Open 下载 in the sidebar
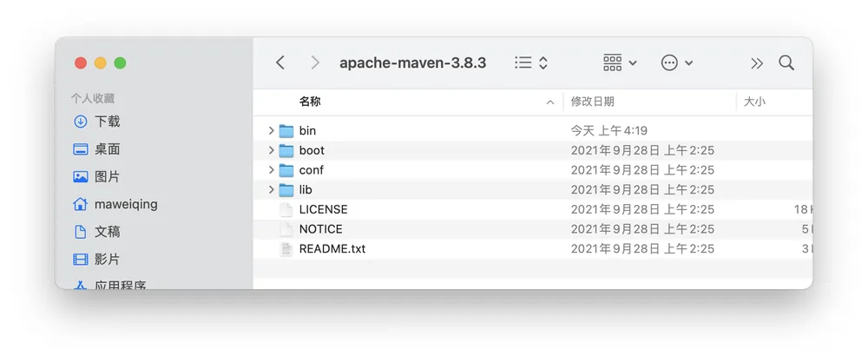868x362 pixels. [x=108, y=122]
